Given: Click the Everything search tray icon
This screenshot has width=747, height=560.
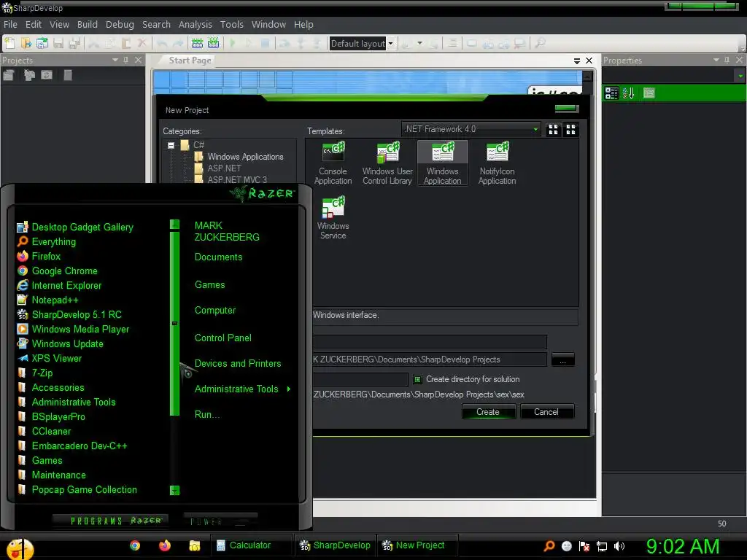Looking at the screenshot, I should point(549,546).
